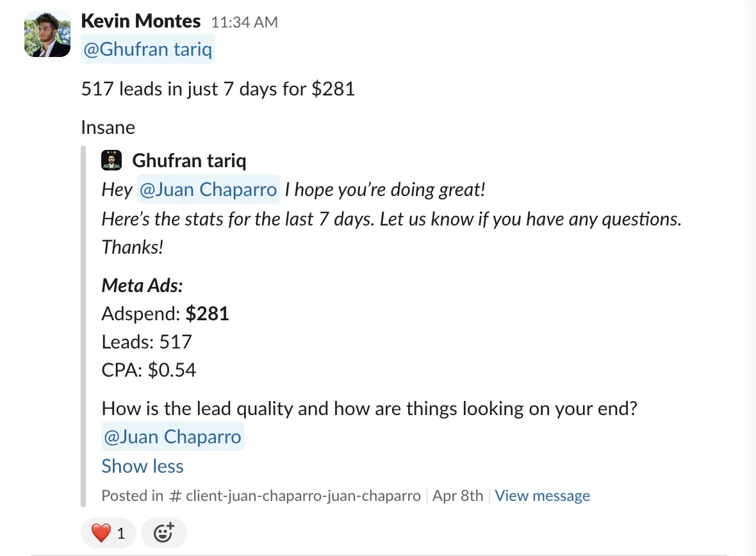
Task: Toggle the red heart reaction
Action: tap(108, 533)
